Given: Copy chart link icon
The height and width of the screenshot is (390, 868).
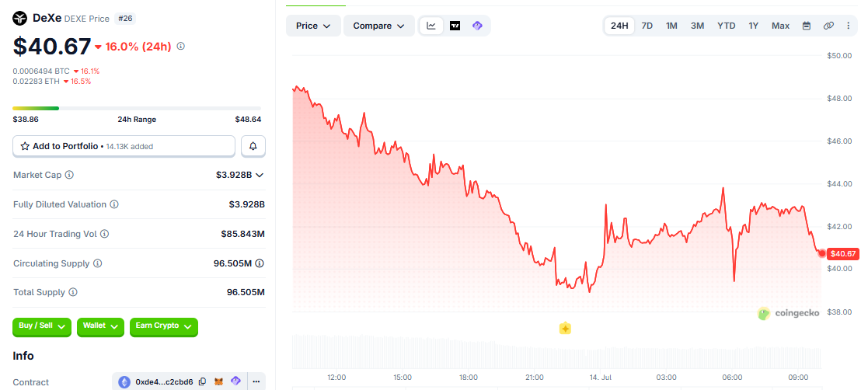Looking at the screenshot, I should click(828, 26).
